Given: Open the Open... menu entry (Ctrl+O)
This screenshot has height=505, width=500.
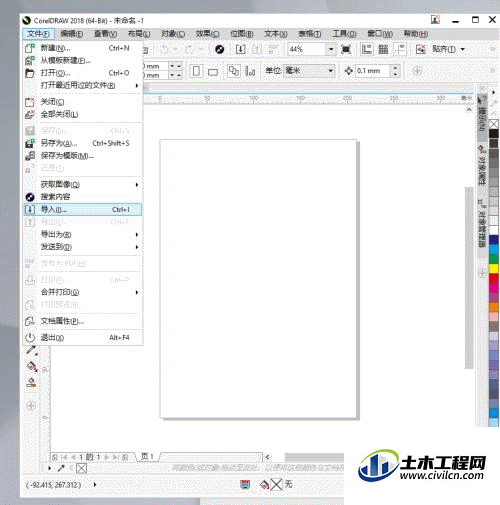Looking at the screenshot, I should click(x=83, y=73).
